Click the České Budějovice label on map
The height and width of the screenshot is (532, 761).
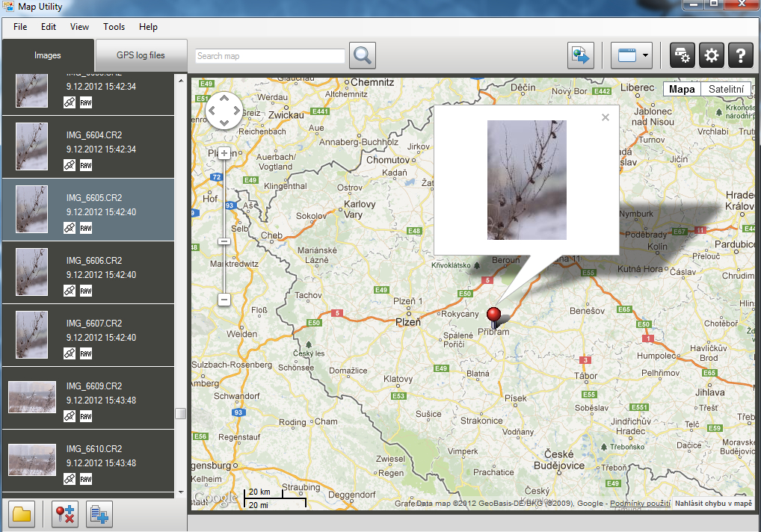pos(559,460)
